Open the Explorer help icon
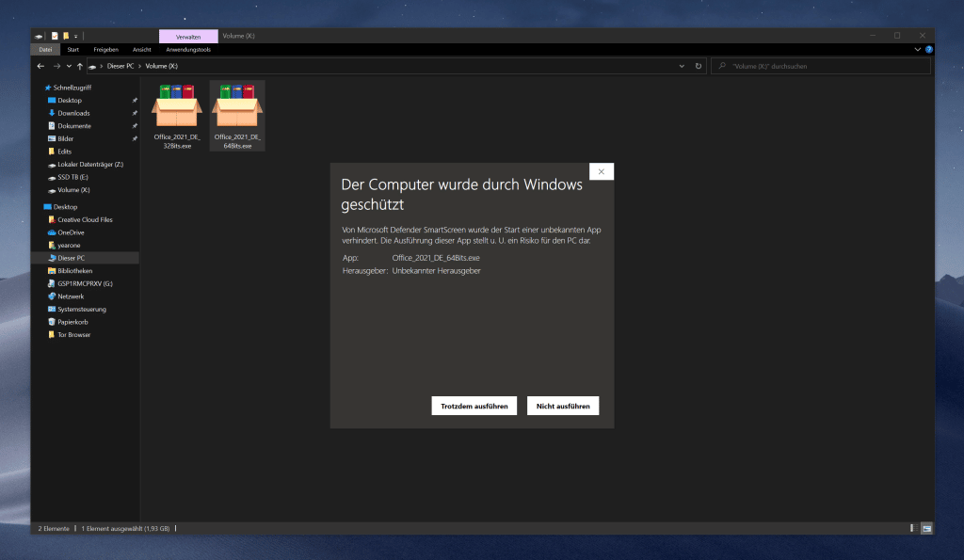The height and width of the screenshot is (560, 964). click(929, 49)
